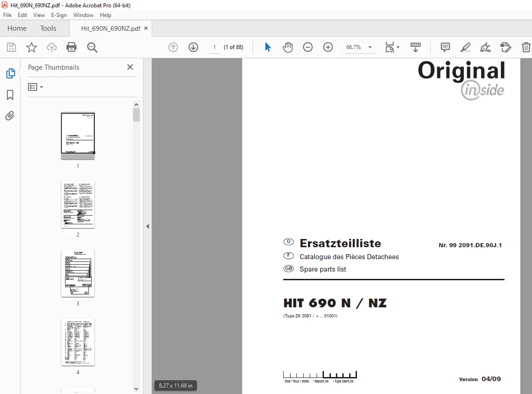The width and height of the screenshot is (532, 394).
Task: Click the (1 of 88) page count
Action: 233,47
